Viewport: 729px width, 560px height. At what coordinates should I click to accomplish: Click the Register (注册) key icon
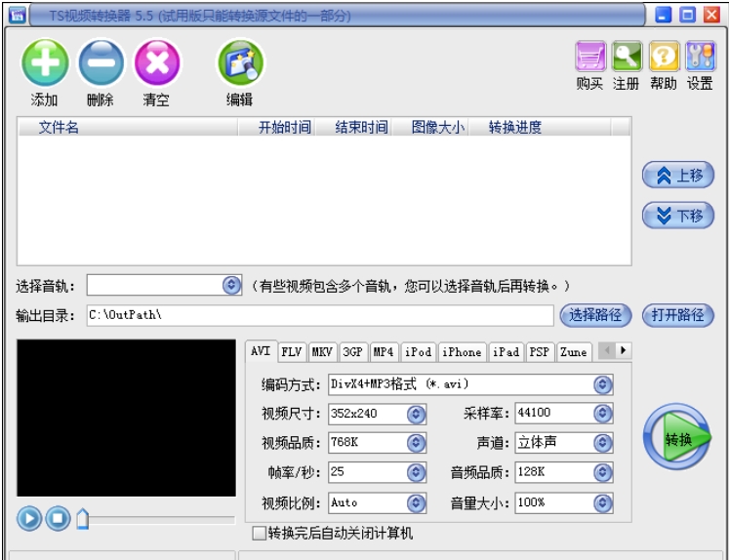[627, 57]
